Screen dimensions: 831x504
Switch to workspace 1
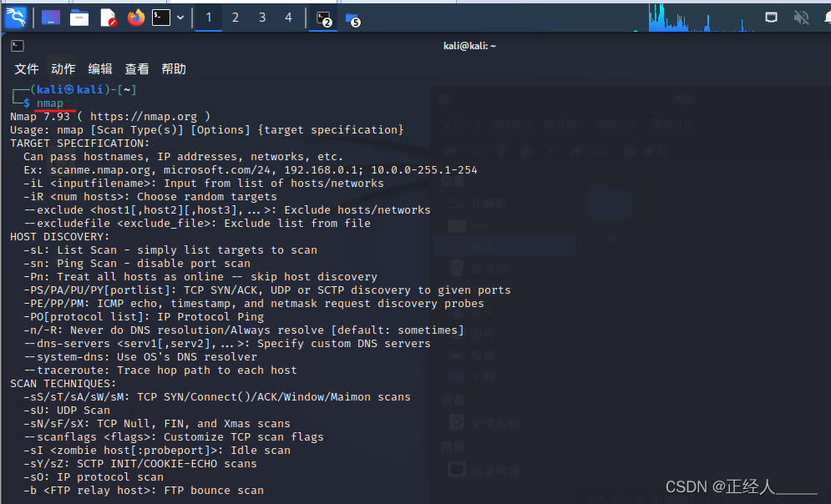(x=208, y=18)
